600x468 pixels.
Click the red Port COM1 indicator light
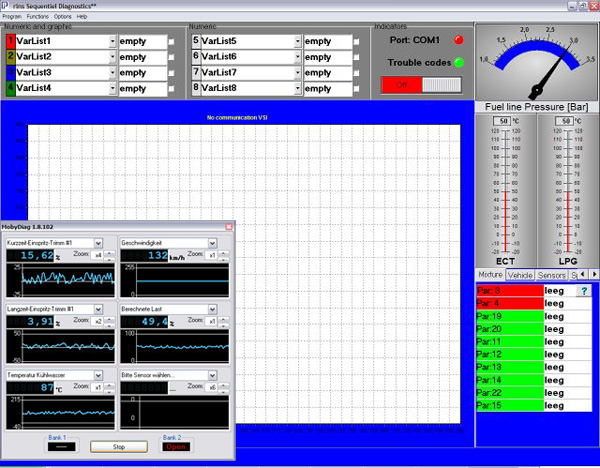pyautogui.click(x=459, y=41)
